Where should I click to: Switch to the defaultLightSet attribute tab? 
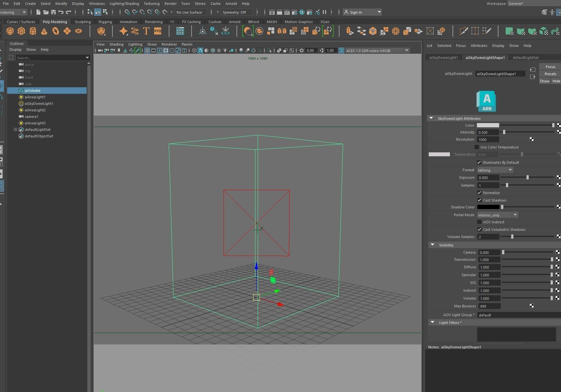click(526, 58)
